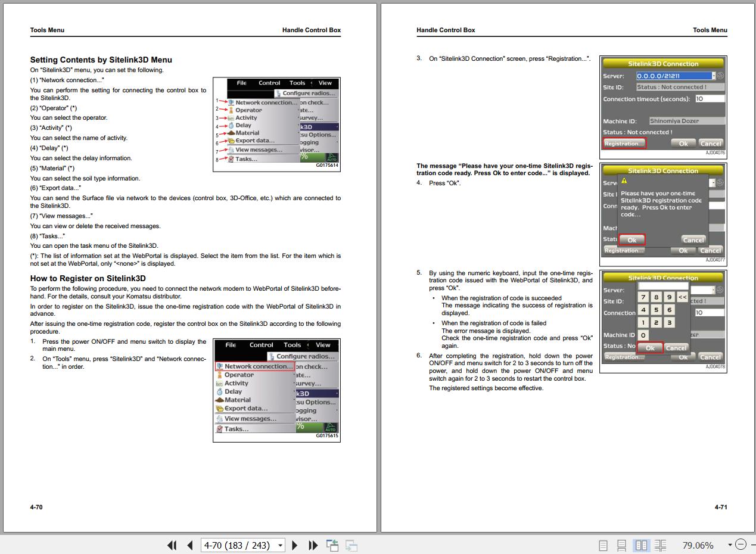The width and height of the screenshot is (756, 554).
Task: Click the figure label AJD04077
Action: click(715, 260)
